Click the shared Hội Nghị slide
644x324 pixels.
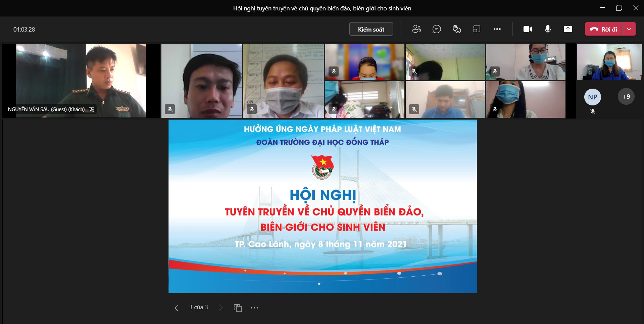tap(323, 206)
